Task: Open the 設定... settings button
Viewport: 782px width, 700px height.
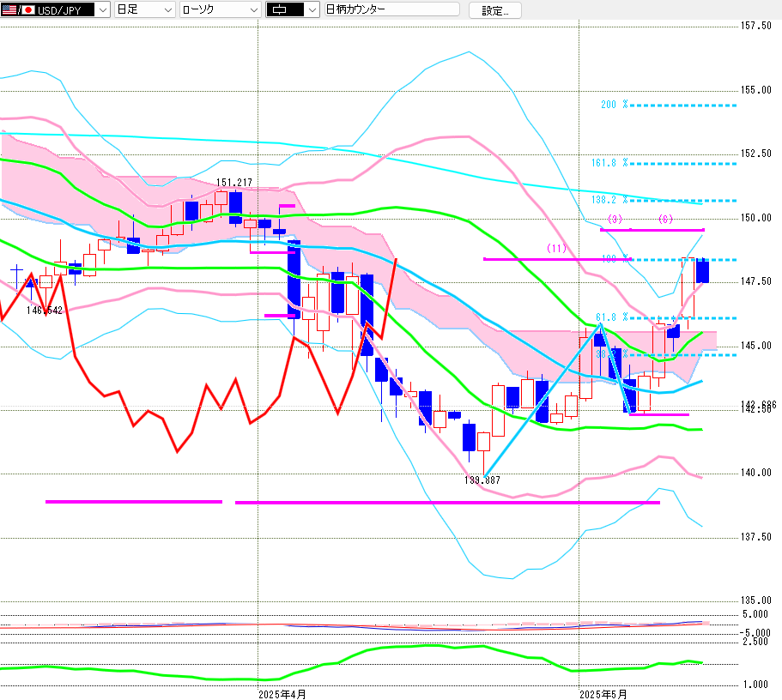Action: tap(495, 10)
